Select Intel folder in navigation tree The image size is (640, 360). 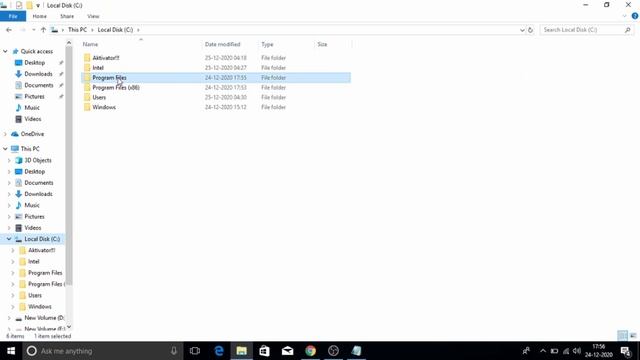[33, 262]
